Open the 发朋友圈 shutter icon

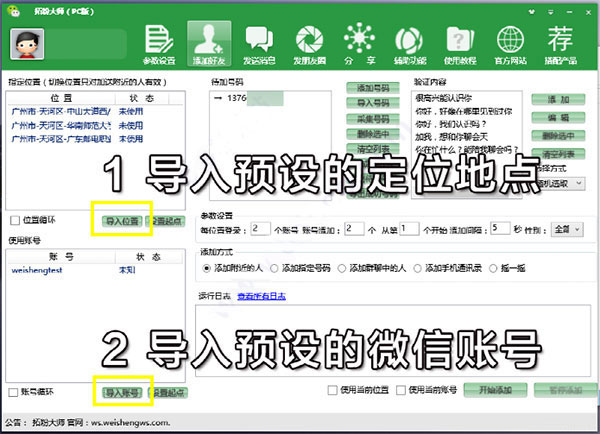309,44
